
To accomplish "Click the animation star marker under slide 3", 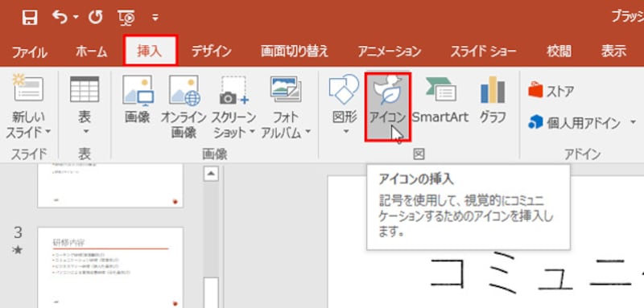I will pos(18,250).
